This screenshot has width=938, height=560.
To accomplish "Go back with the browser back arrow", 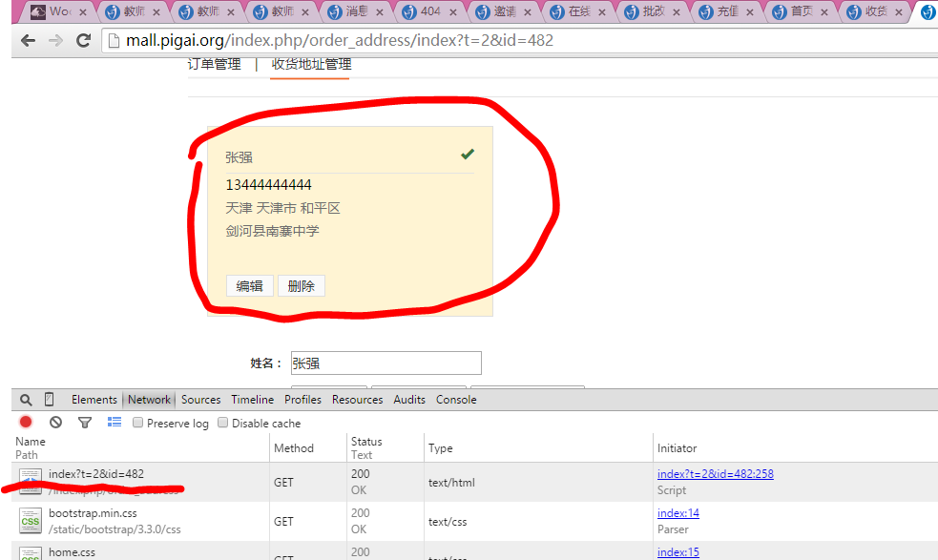I will [28, 41].
